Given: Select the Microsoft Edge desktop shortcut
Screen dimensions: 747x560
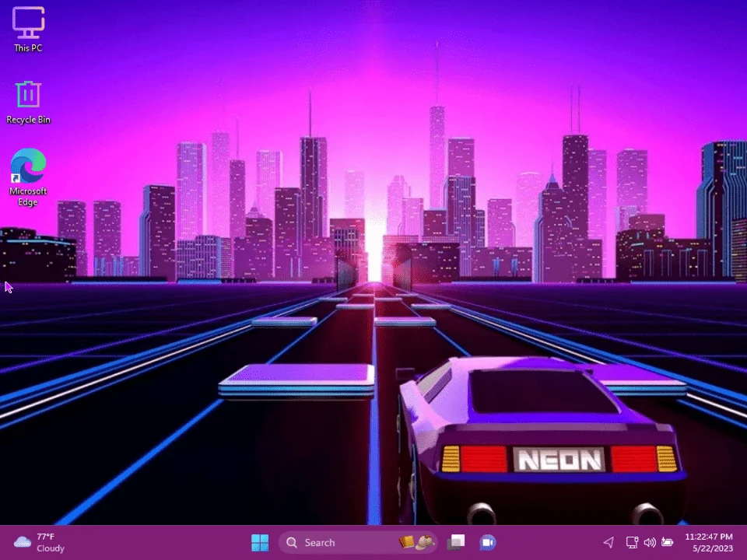Looking at the screenshot, I should point(28,177).
